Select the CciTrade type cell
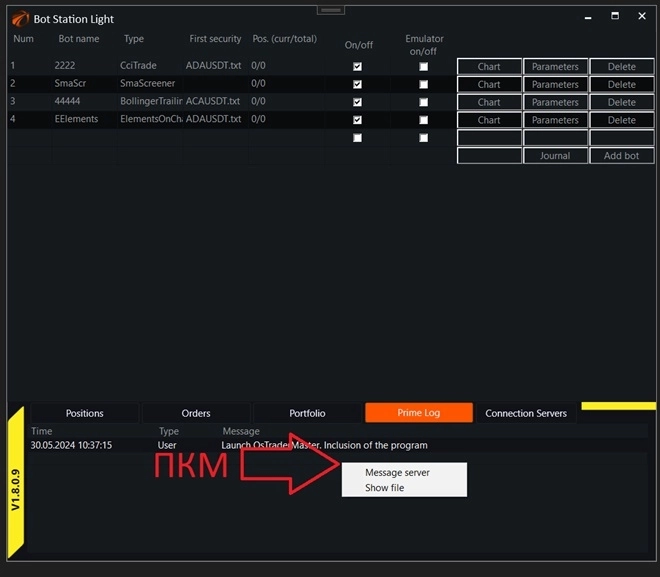The image size is (660, 577). [x=150, y=66]
